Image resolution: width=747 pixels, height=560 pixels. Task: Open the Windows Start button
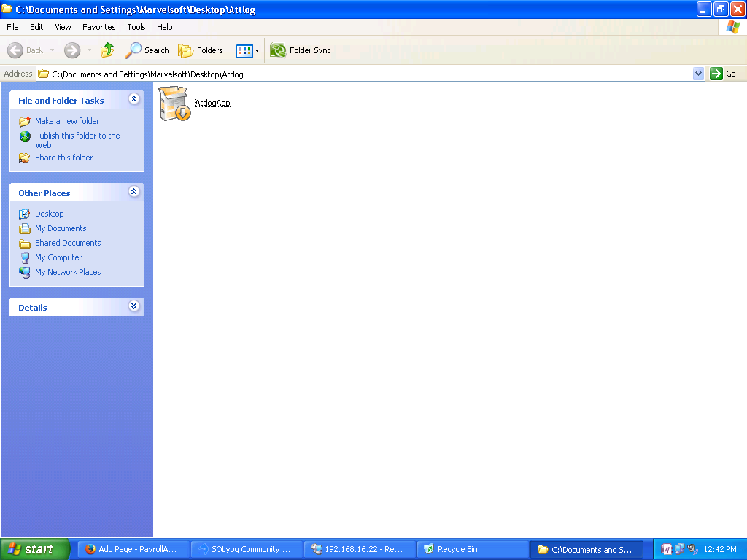[35, 549]
